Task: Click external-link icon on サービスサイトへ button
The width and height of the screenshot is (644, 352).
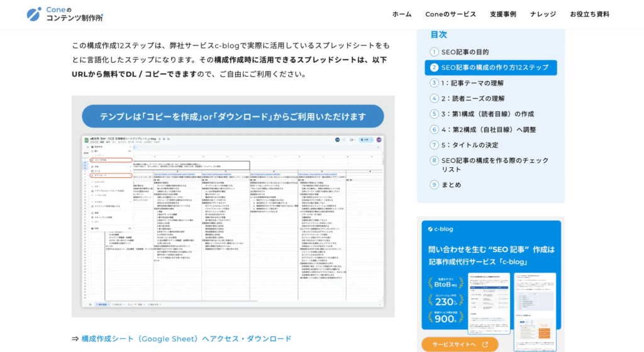Action: click(x=485, y=344)
